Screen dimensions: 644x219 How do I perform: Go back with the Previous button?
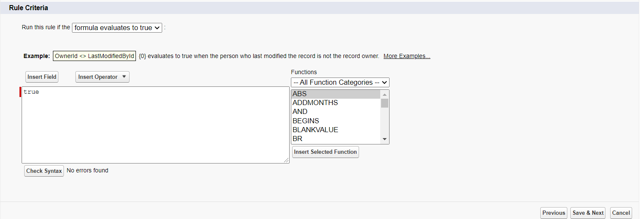(553, 213)
